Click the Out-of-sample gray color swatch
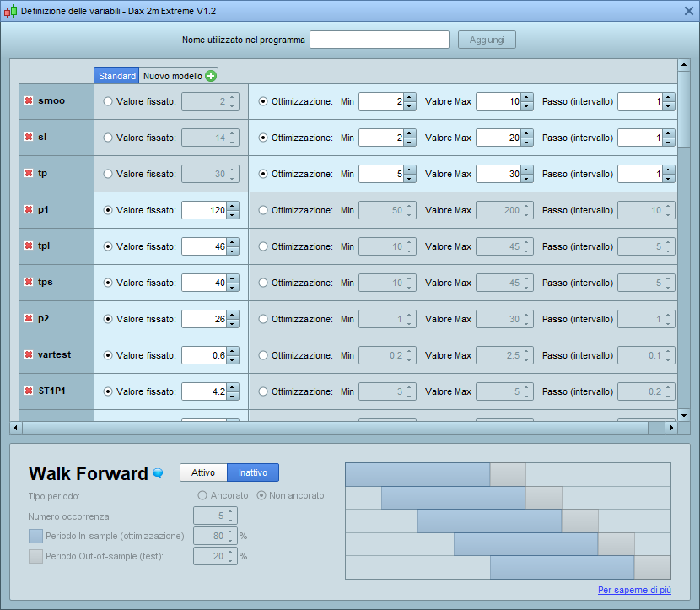 click(x=35, y=556)
